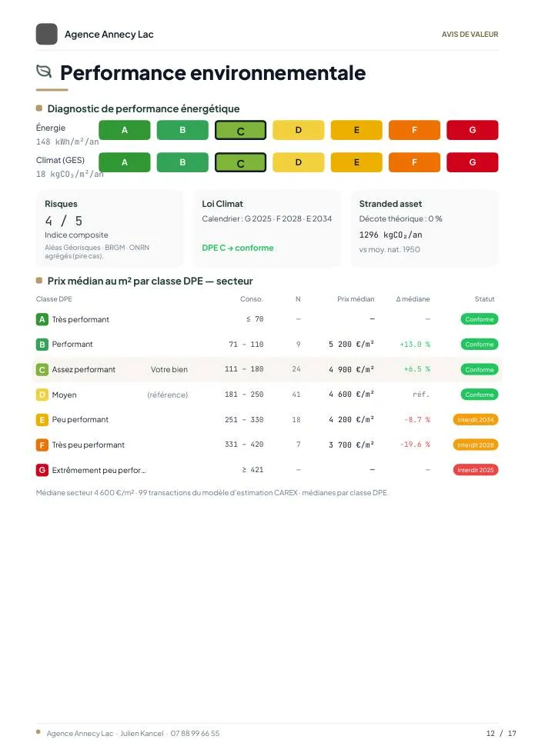Click orange F swatch in Énergie row
Image resolution: width=535 pixels, height=756 pixels.
(x=414, y=130)
